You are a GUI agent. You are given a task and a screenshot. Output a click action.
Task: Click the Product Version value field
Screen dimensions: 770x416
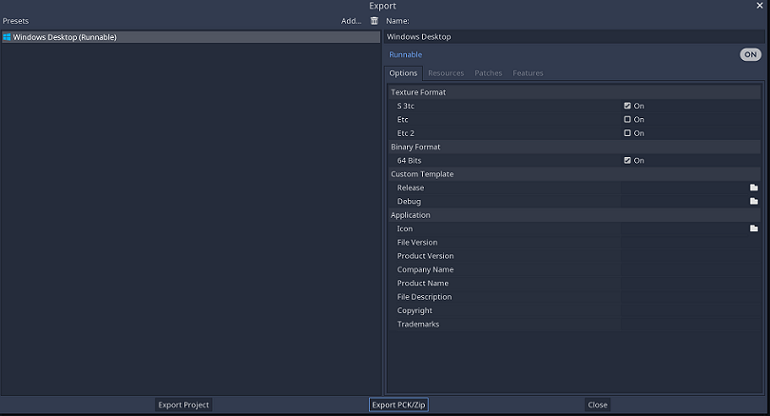[691, 256]
